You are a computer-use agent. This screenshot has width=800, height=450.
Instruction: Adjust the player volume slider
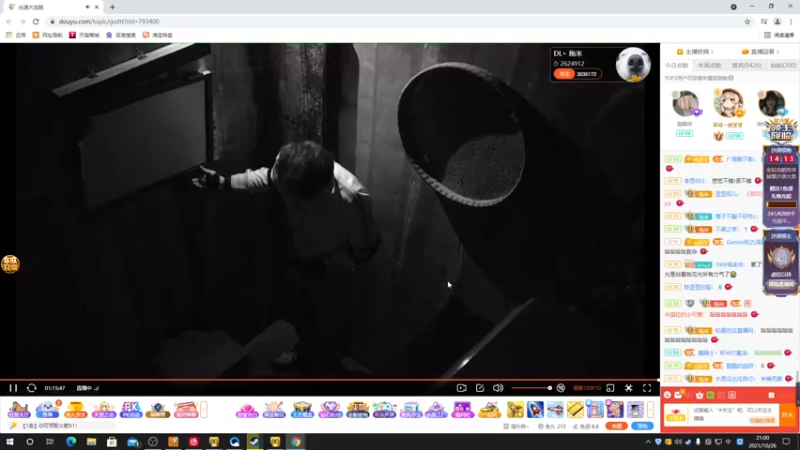pos(531,388)
